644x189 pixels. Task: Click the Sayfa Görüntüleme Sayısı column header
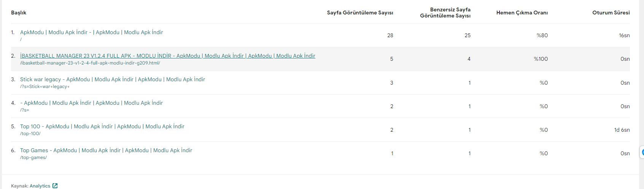[x=360, y=13]
